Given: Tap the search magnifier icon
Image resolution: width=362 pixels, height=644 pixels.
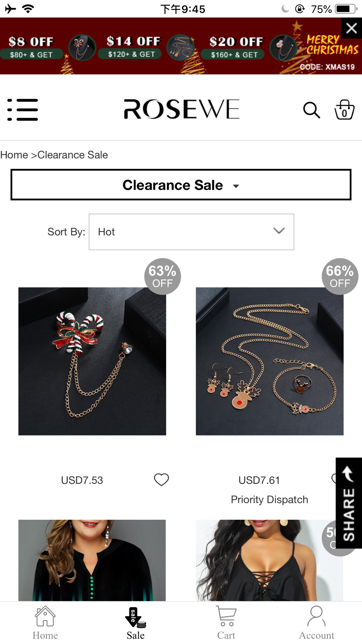Looking at the screenshot, I should (x=311, y=110).
